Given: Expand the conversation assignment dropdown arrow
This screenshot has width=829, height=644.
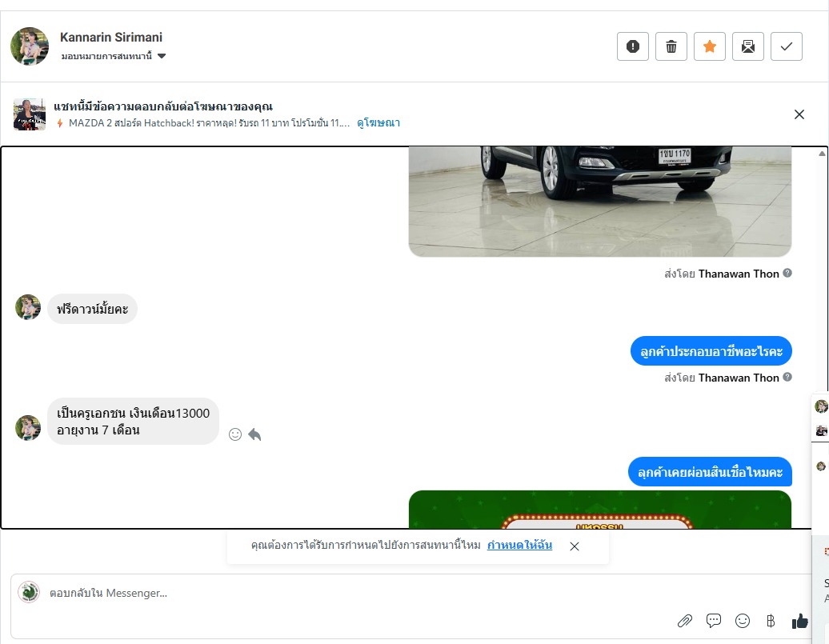Looking at the screenshot, I should pyautogui.click(x=162, y=56).
